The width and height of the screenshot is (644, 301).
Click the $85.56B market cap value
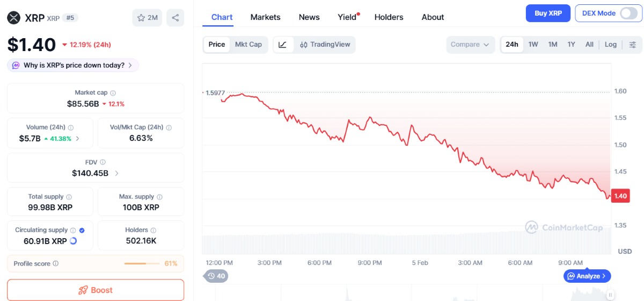pos(83,104)
